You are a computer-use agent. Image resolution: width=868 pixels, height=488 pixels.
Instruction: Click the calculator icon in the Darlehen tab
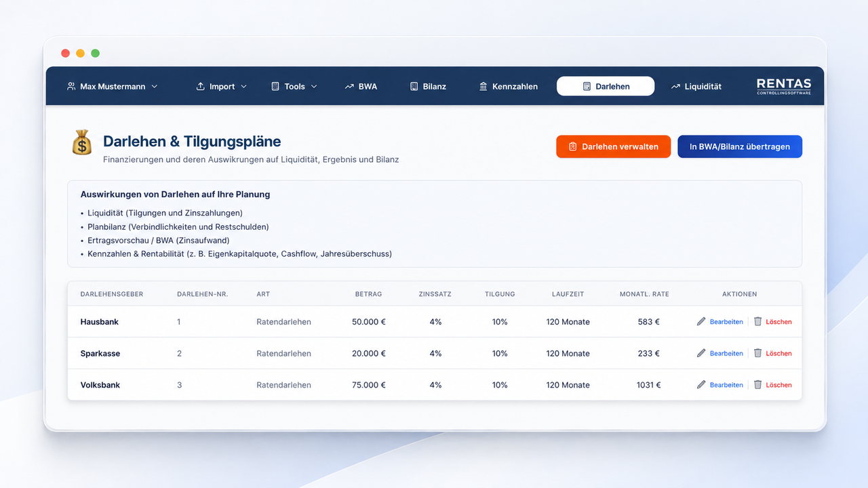(587, 87)
